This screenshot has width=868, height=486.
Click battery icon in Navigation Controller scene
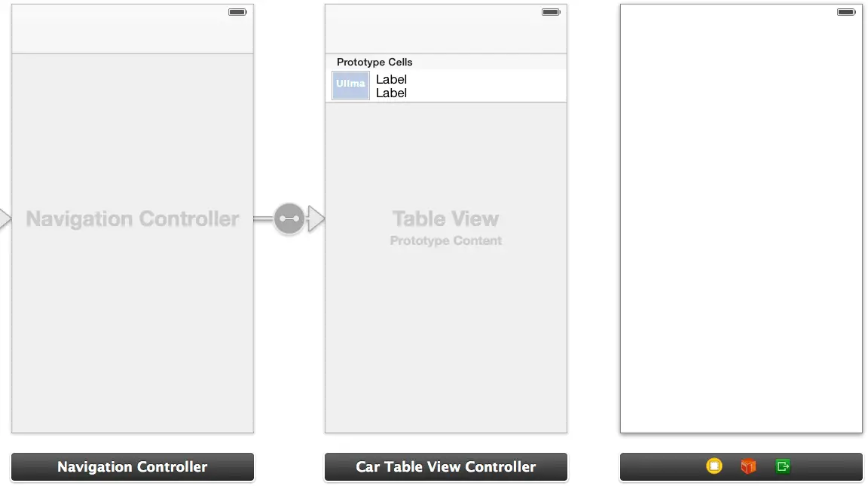(238, 12)
